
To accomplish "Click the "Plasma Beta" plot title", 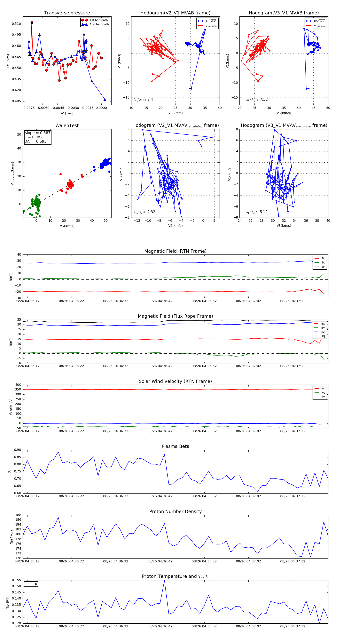I will click(175, 447).
